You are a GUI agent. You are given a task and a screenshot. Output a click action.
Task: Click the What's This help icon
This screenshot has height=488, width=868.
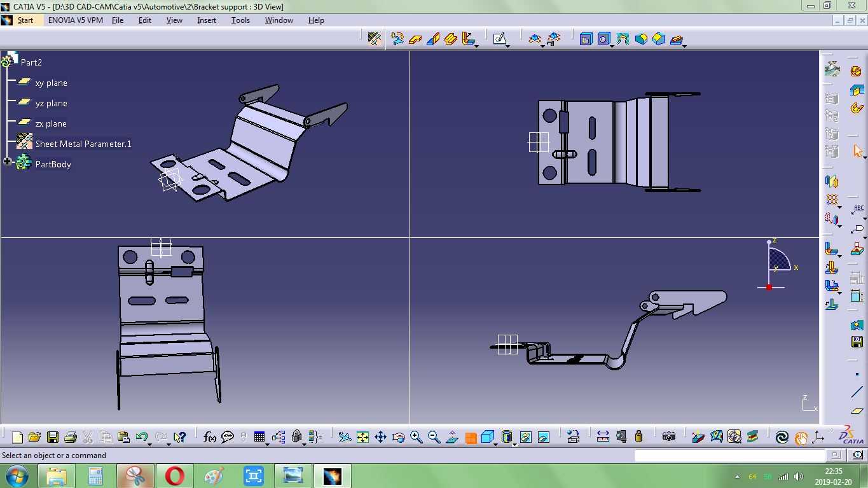[x=179, y=437]
